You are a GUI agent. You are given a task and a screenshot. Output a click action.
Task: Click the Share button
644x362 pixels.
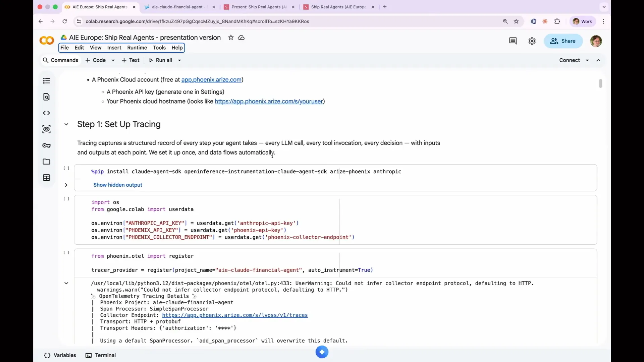pyautogui.click(x=563, y=41)
